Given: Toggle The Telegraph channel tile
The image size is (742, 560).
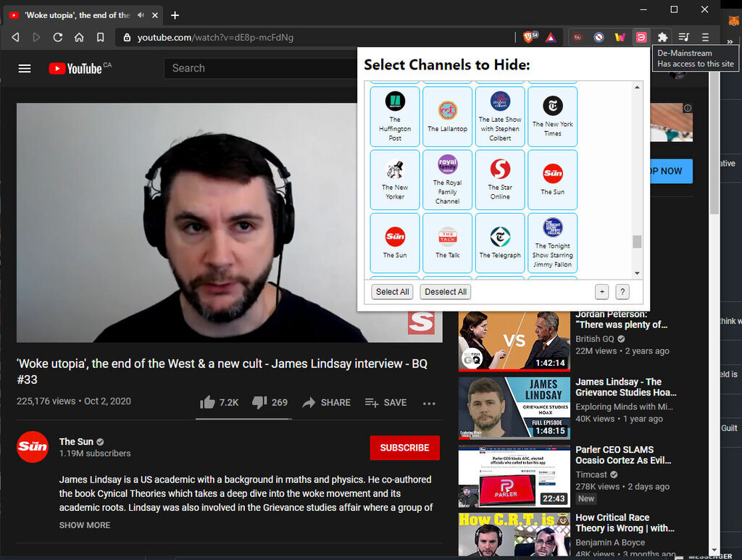Looking at the screenshot, I should (x=499, y=243).
